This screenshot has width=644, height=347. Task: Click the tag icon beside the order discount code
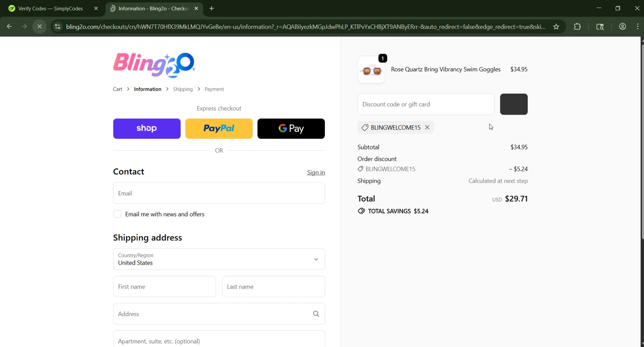(361, 169)
